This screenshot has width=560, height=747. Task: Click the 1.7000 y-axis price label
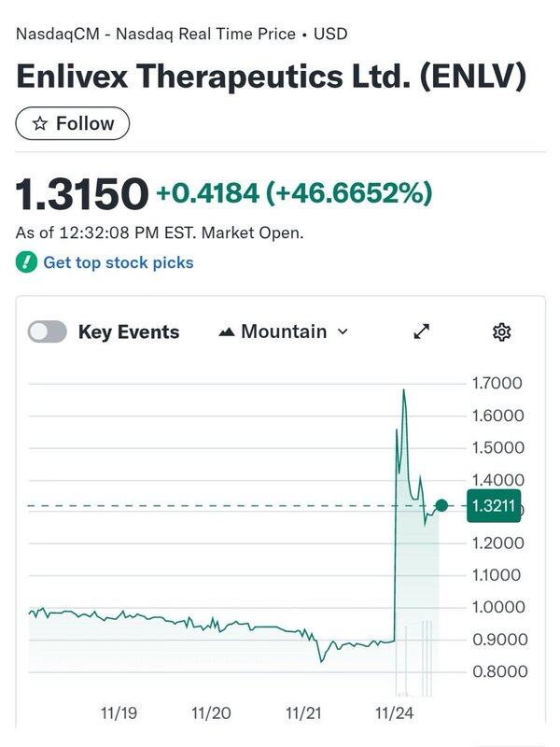click(498, 383)
